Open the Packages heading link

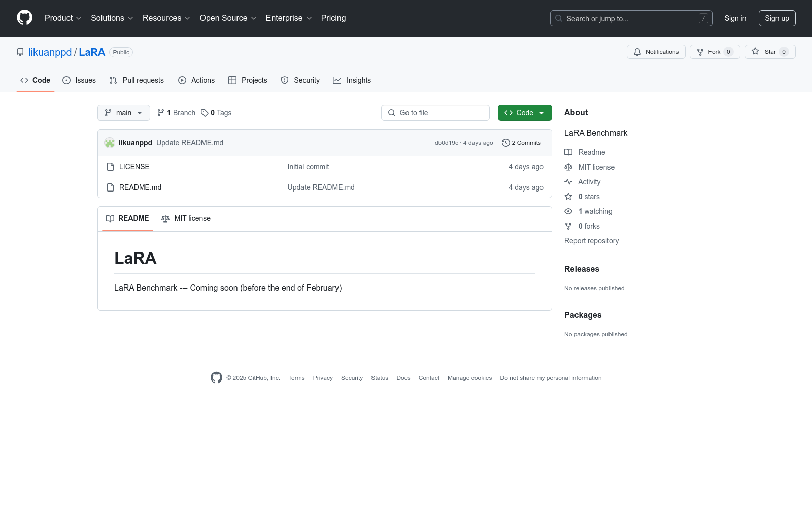[x=583, y=315]
